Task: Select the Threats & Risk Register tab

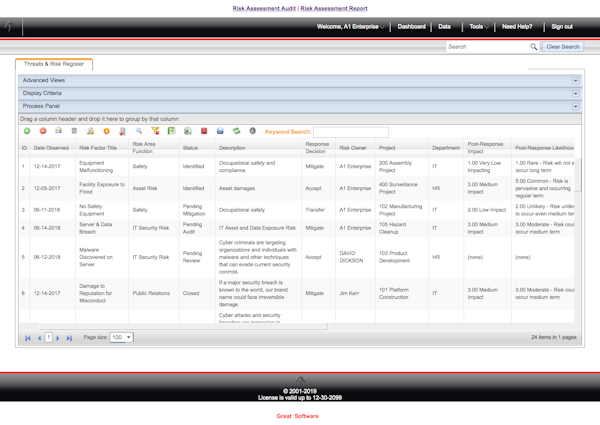Action: coord(54,63)
